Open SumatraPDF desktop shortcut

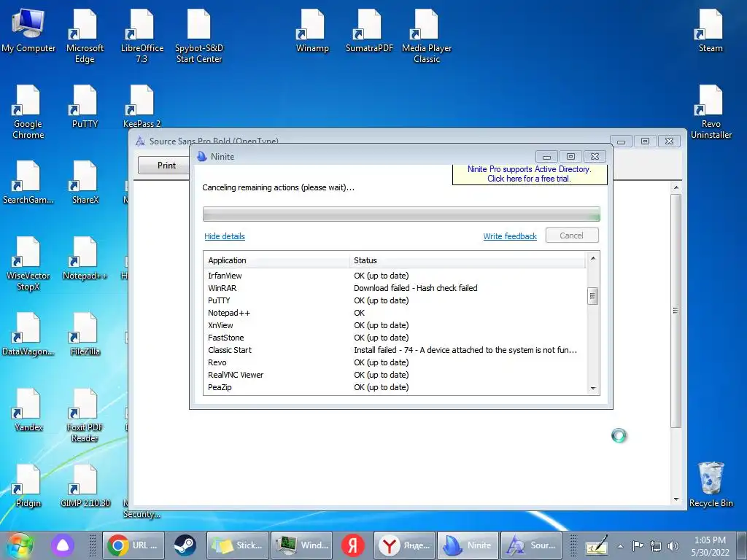[x=369, y=31]
